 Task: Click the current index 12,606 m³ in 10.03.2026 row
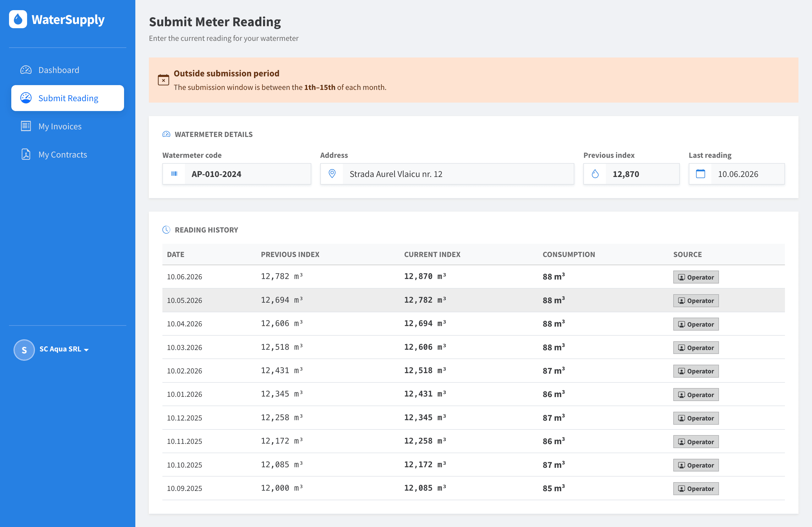425,347
